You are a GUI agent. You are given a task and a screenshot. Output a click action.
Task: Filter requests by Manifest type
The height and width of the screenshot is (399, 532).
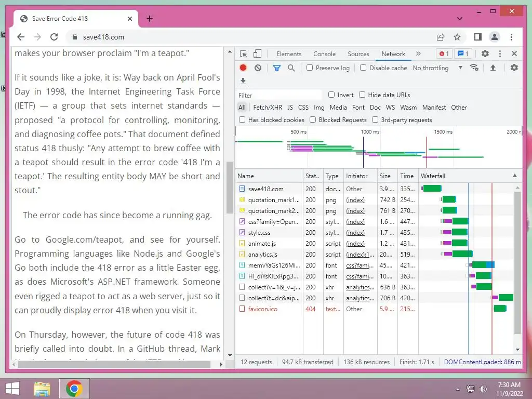click(x=434, y=108)
